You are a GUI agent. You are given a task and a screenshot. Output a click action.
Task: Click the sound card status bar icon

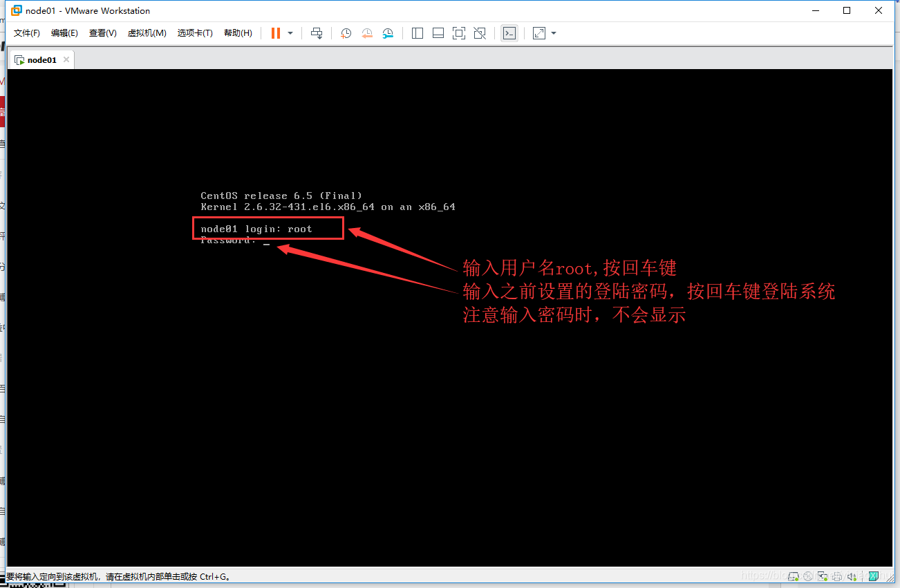tap(852, 576)
